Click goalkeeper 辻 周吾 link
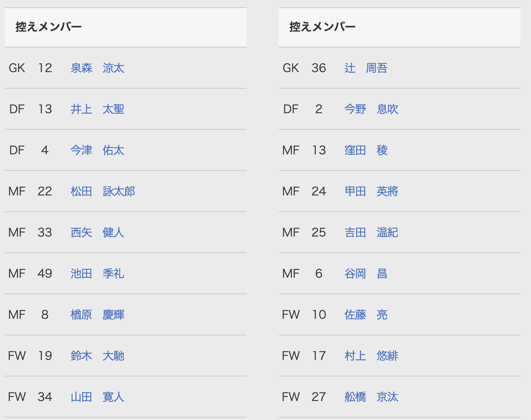Viewport: 531px width, 420px height. (365, 68)
